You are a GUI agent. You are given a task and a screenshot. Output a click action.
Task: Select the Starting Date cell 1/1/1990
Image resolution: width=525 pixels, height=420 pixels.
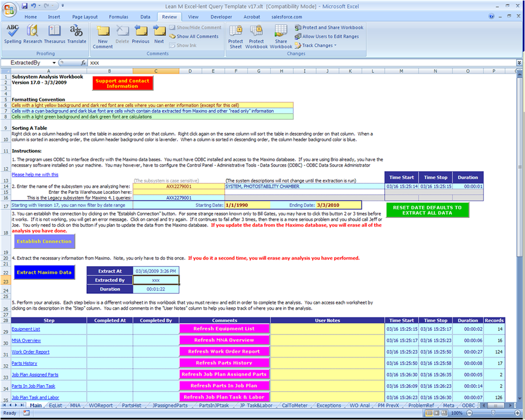(248, 205)
